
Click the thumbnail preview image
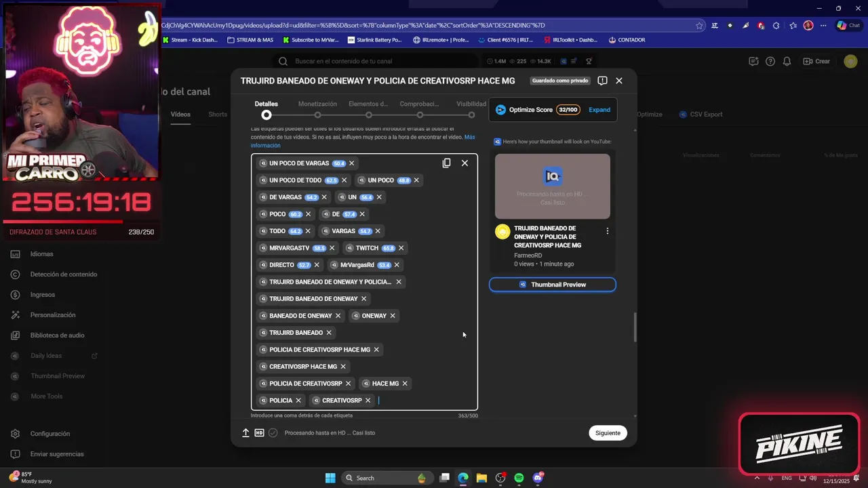click(553, 186)
